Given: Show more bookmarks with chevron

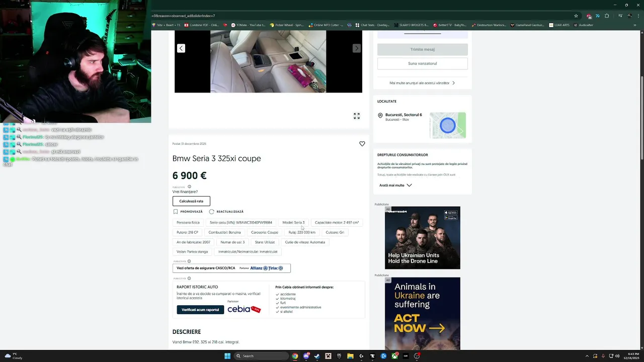Looking at the screenshot, I should pyautogui.click(x=635, y=25).
